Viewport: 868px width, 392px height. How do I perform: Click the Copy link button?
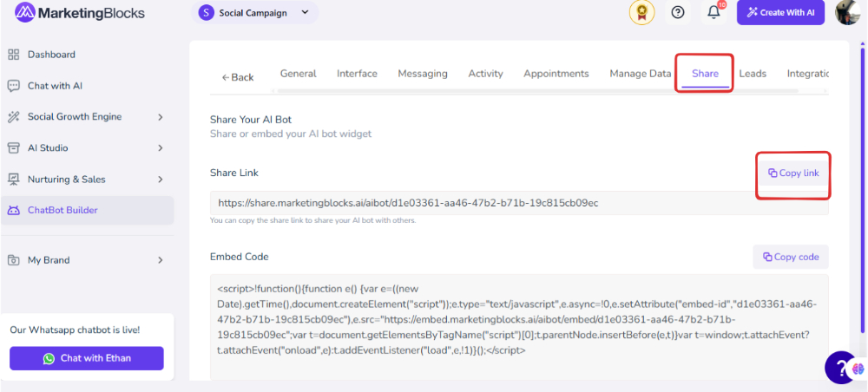click(x=793, y=173)
